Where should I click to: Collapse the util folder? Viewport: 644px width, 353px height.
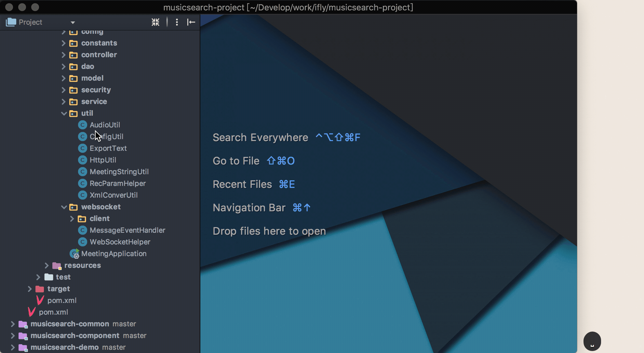64,113
